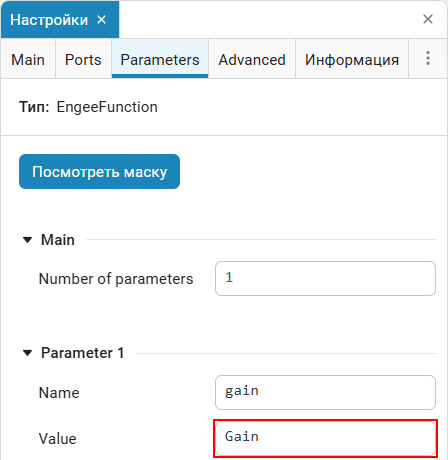Open the three-dot overflow menu in tab bar
The width and height of the screenshot is (448, 460).
tap(428, 58)
